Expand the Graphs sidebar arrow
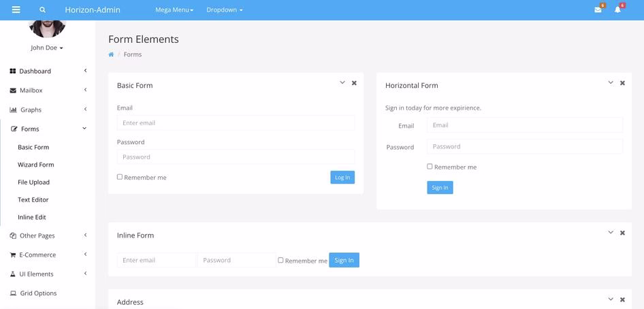The height and width of the screenshot is (309, 644). point(85,109)
